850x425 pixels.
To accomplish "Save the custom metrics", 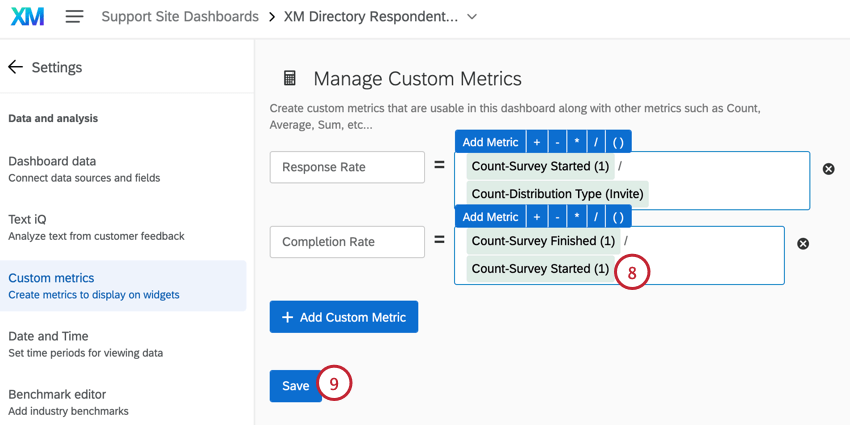I will coord(295,386).
